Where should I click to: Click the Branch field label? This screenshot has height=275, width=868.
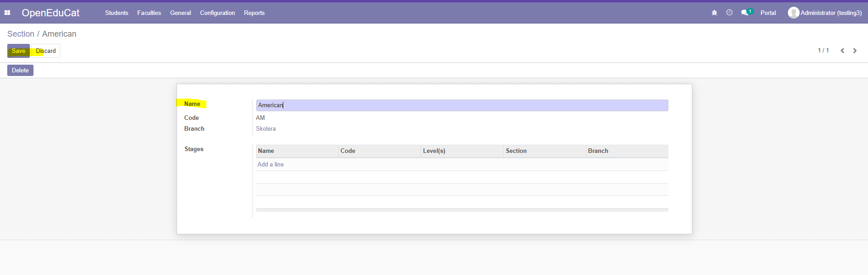pyautogui.click(x=194, y=128)
